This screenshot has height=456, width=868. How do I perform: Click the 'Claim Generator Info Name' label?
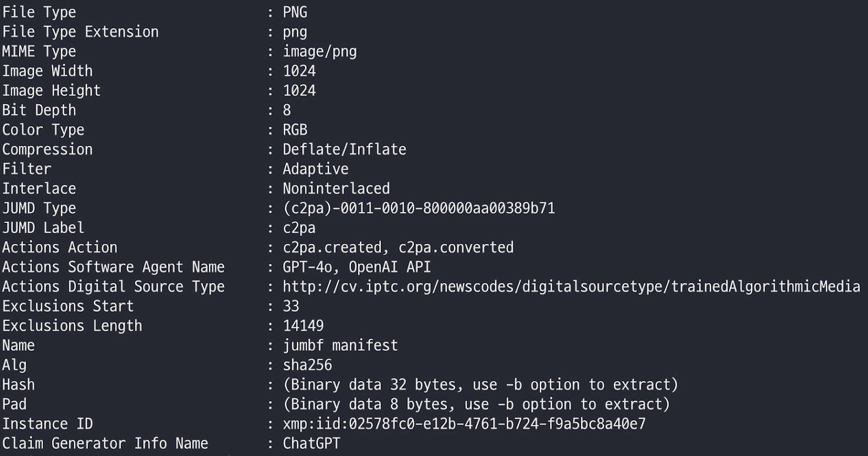(105, 443)
